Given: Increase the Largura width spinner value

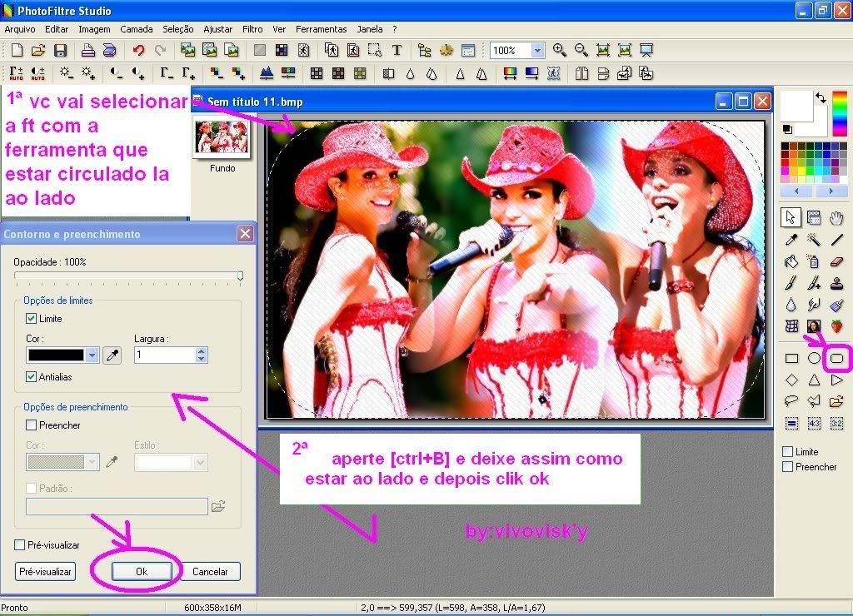Looking at the screenshot, I should (201, 351).
